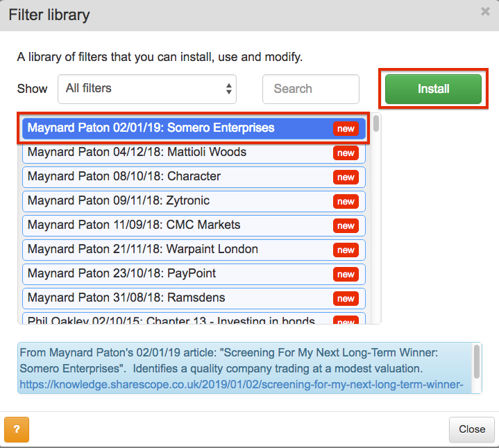Click the new badge on PayPoint row
Viewport: 499px width, 448px height.
346,275
